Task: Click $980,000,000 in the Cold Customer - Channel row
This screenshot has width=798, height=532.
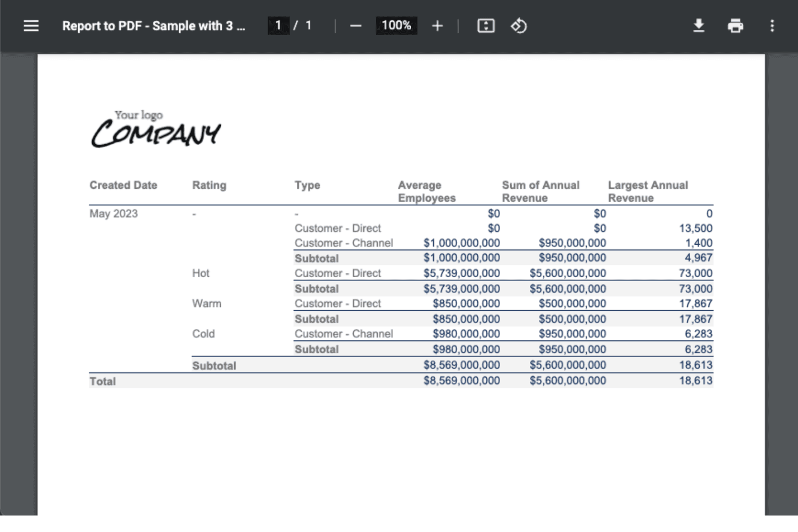Action: 466,334
